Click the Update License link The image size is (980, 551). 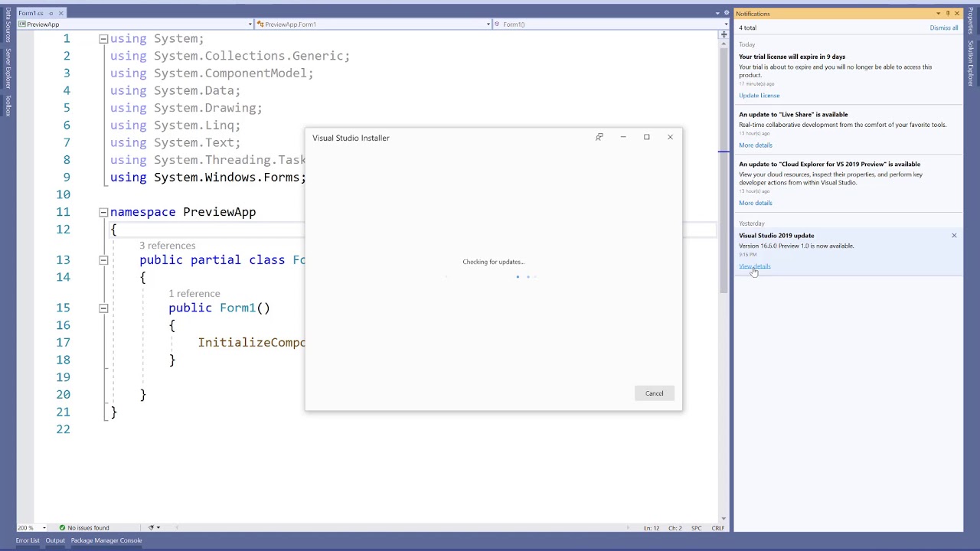(759, 96)
